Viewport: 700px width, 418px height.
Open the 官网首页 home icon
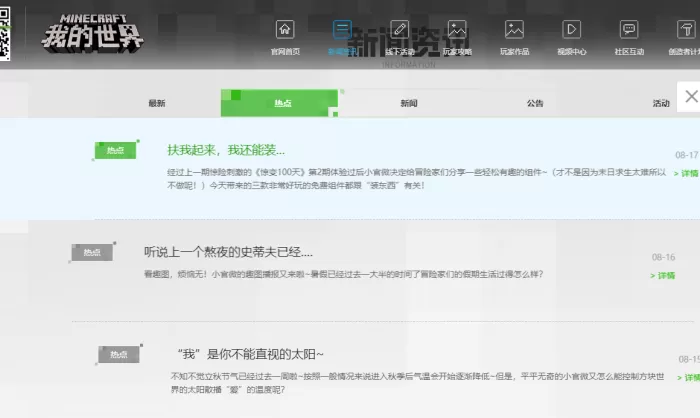(285, 29)
